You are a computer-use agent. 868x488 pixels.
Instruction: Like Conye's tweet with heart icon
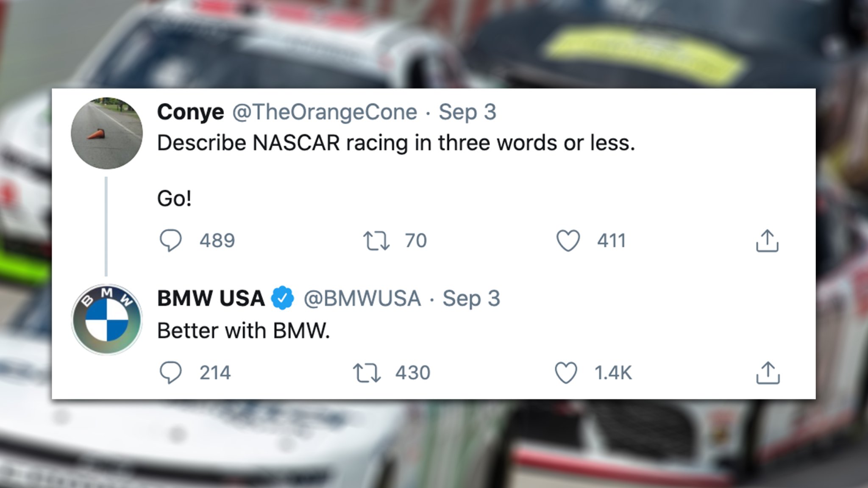tap(568, 241)
